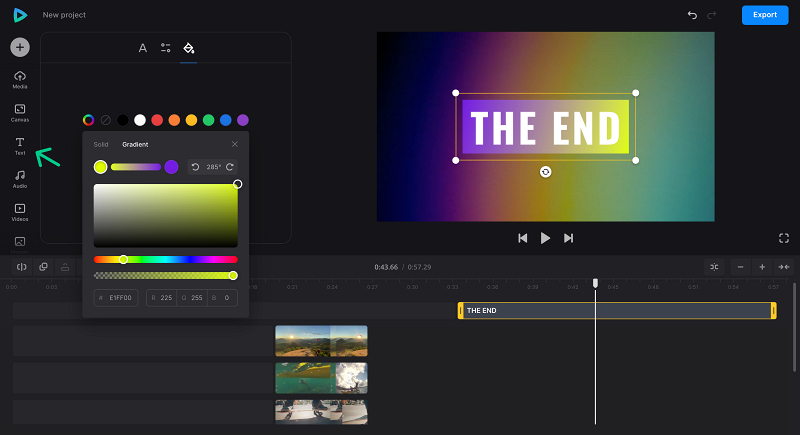Rotate gradient angle clockwise
The height and width of the screenshot is (435, 800).
coord(230,167)
